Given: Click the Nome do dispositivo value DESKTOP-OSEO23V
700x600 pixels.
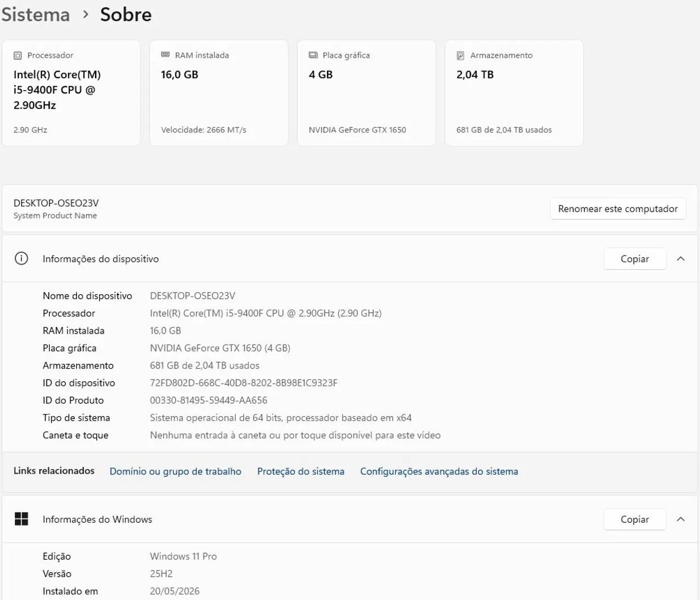Looking at the screenshot, I should [192, 296].
